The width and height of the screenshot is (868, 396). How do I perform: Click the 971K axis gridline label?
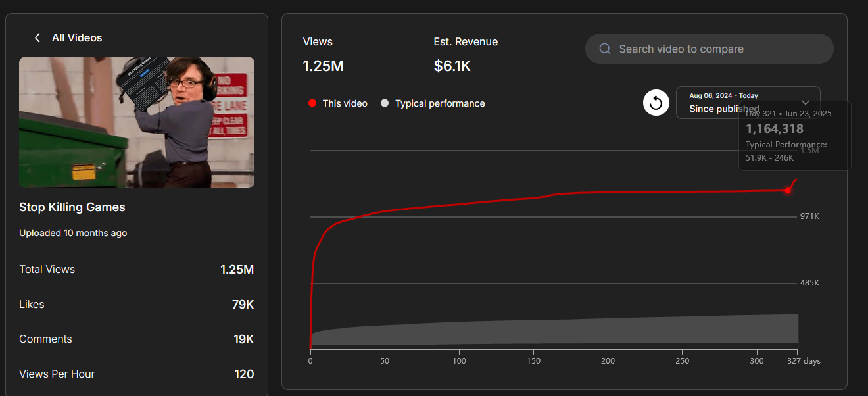coord(809,216)
